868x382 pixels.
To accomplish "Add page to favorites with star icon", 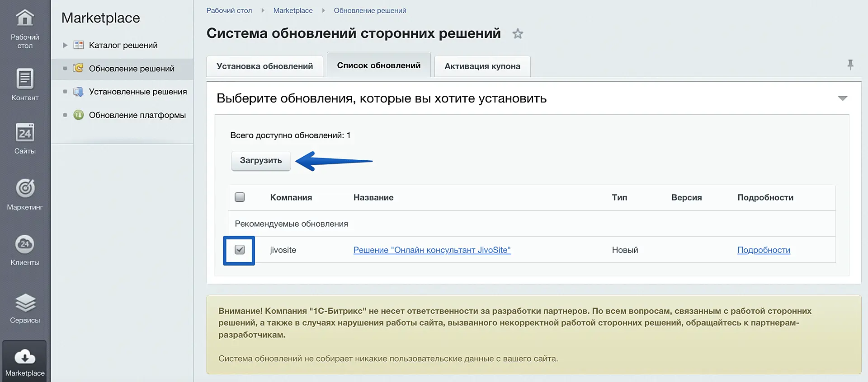I will pos(518,34).
